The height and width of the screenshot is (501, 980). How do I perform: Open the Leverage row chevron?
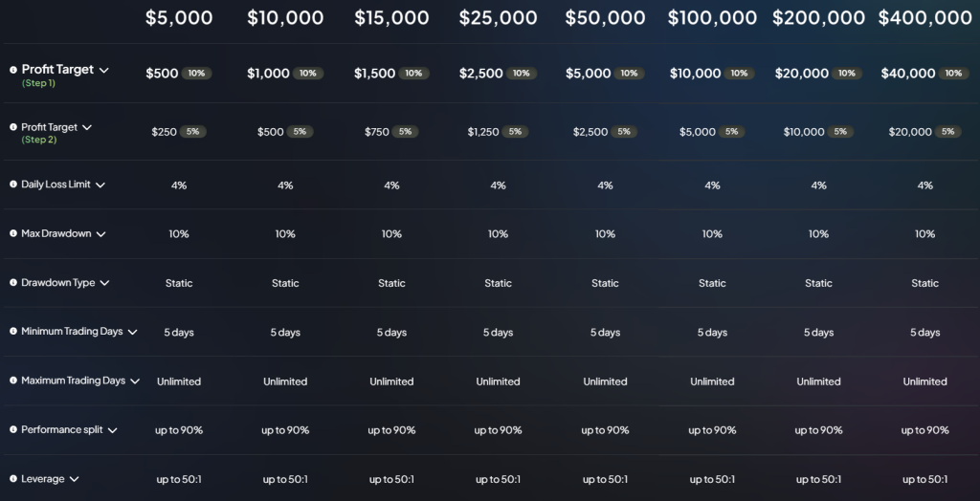pos(74,479)
